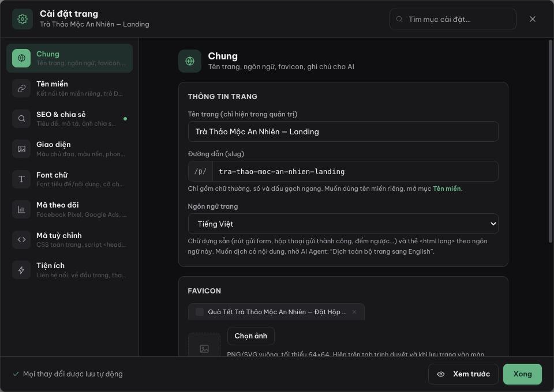
Task: Expand the Ngôn ngữ trang dropdown showing Tiếng Việt
Action: click(343, 224)
